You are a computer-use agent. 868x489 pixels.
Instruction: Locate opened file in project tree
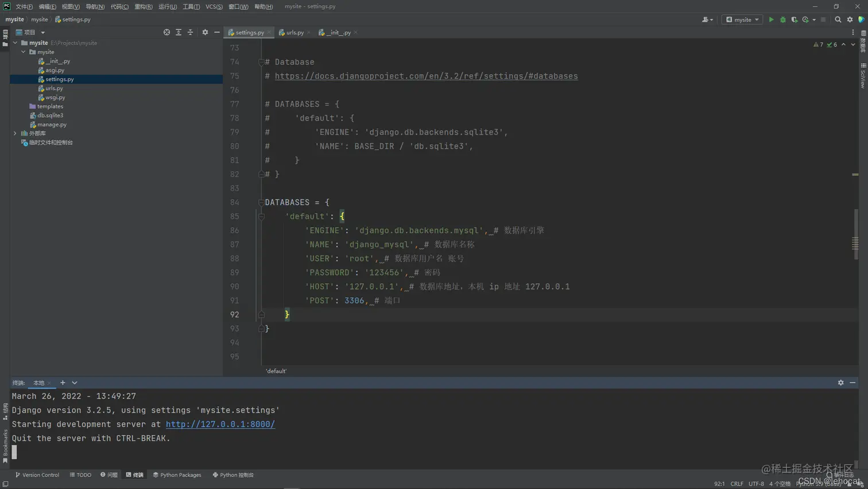point(166,32)
